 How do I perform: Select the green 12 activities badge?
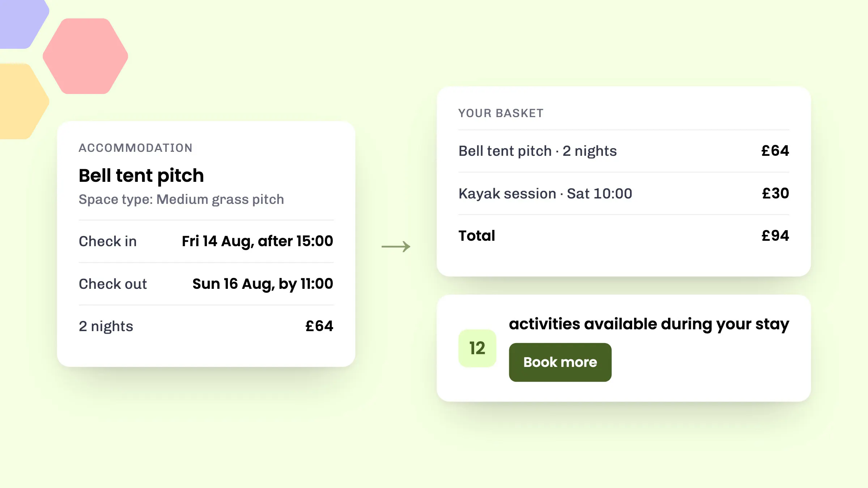[477, 348]
